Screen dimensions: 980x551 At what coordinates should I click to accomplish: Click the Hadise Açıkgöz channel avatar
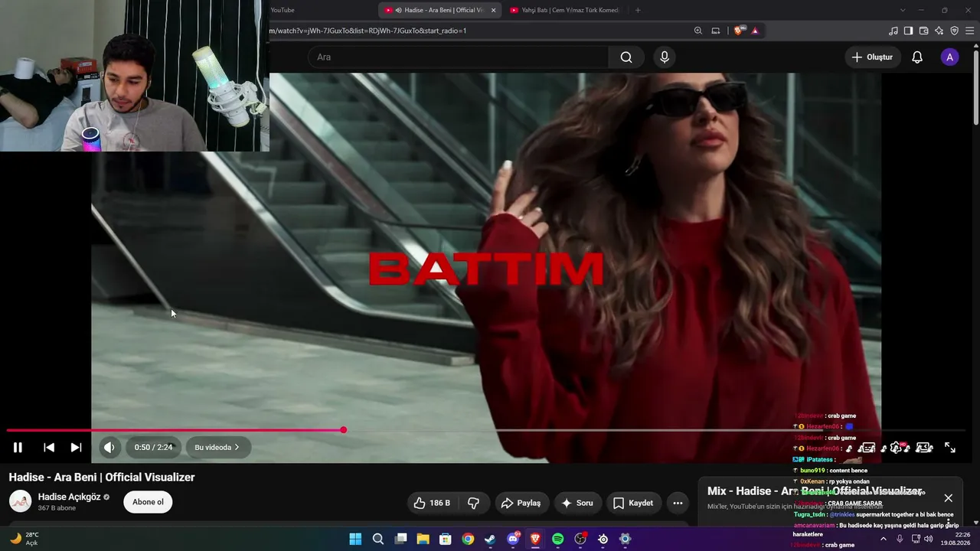(21, 502)
